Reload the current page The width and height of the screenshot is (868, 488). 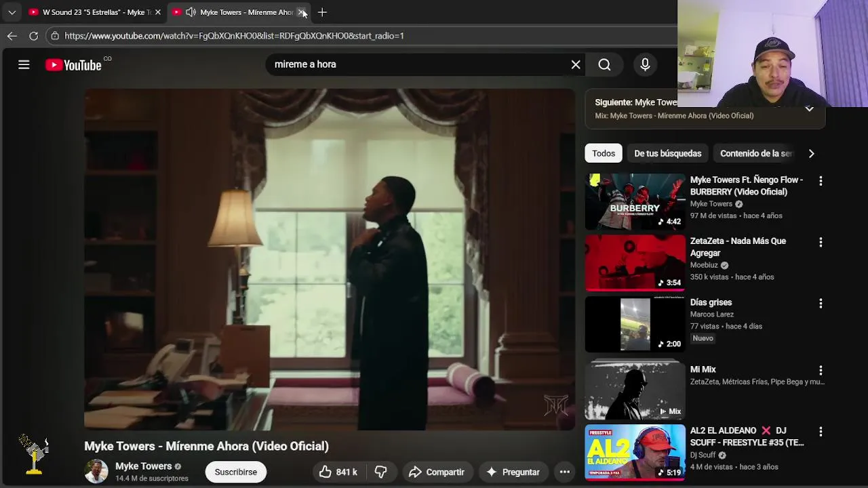(x=33, y=36)
